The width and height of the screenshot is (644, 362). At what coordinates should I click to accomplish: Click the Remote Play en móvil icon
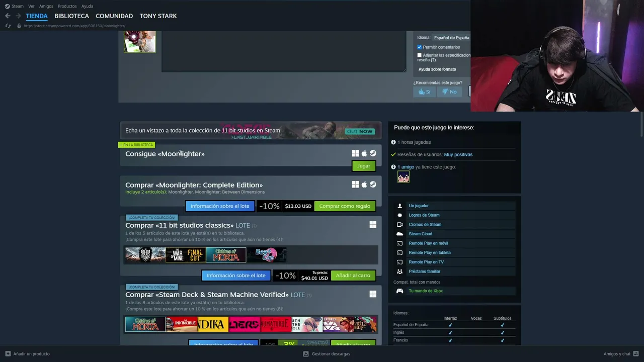coord(400,243)
